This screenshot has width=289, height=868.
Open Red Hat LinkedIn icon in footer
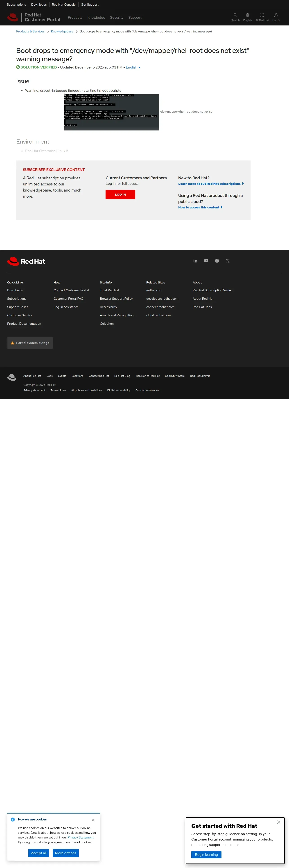click(195, 261)
